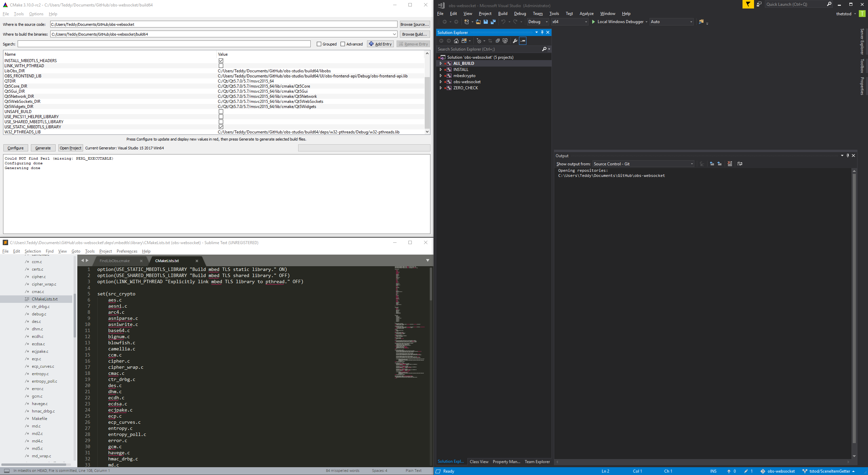
Task: Click inside the CMake Search field
Action: click(163, 44)
